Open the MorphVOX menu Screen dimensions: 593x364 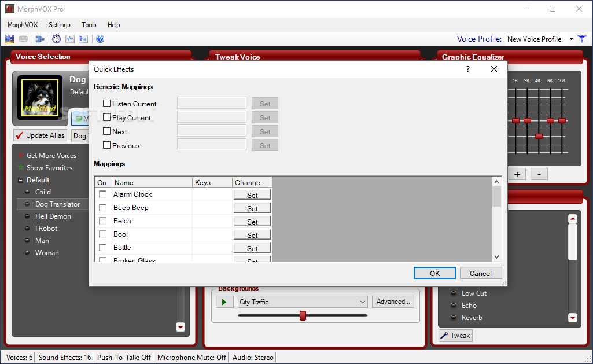[23, 24]
